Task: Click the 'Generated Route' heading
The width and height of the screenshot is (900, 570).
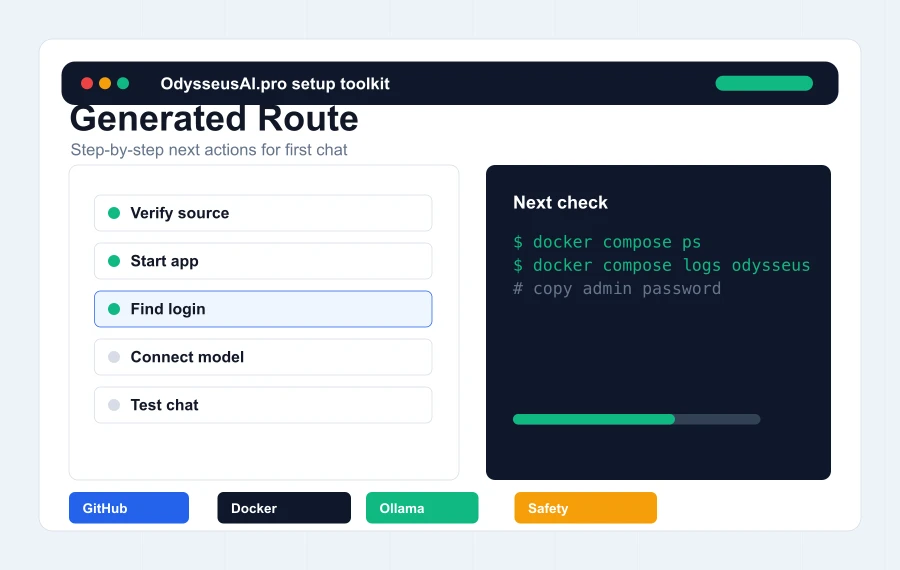Action: pos(214,119)
